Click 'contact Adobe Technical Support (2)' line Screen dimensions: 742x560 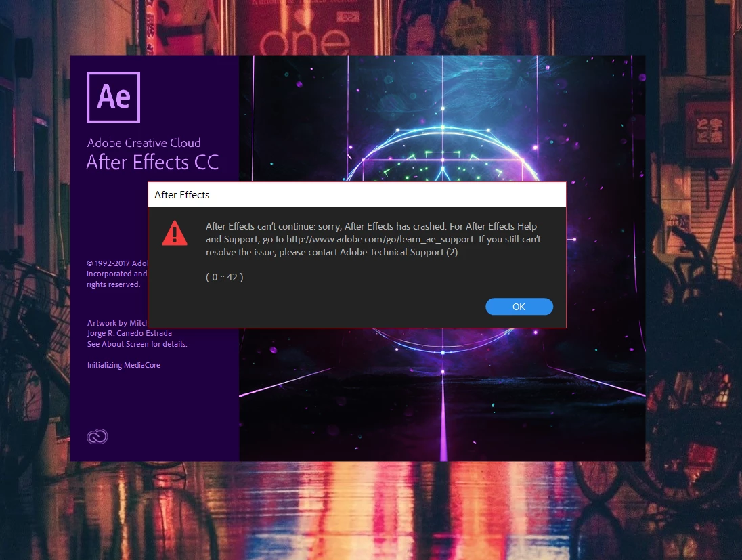(x=332, y=253)
